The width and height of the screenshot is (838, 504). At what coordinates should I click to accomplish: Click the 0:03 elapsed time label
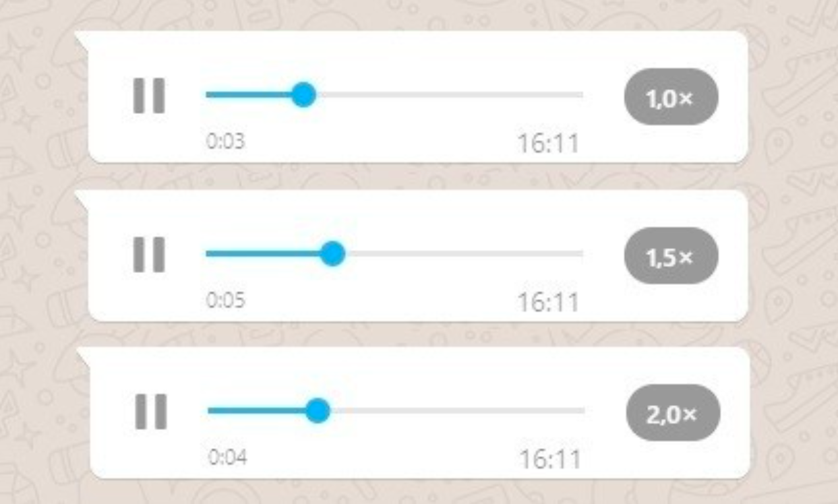pyautogui.click(x=226, y=142)
